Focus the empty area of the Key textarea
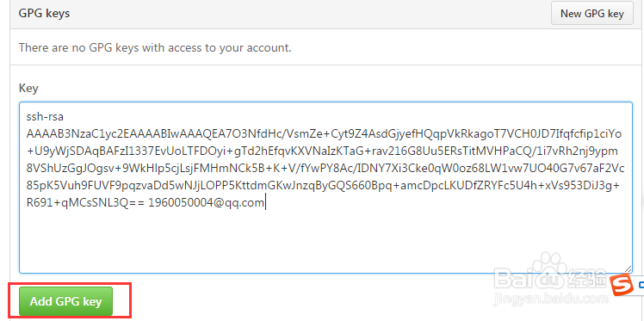 pos(325,240)
